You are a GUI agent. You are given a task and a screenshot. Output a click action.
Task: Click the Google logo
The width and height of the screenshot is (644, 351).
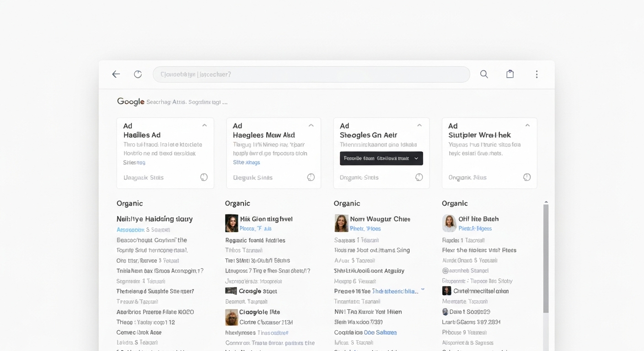[130, 101]
